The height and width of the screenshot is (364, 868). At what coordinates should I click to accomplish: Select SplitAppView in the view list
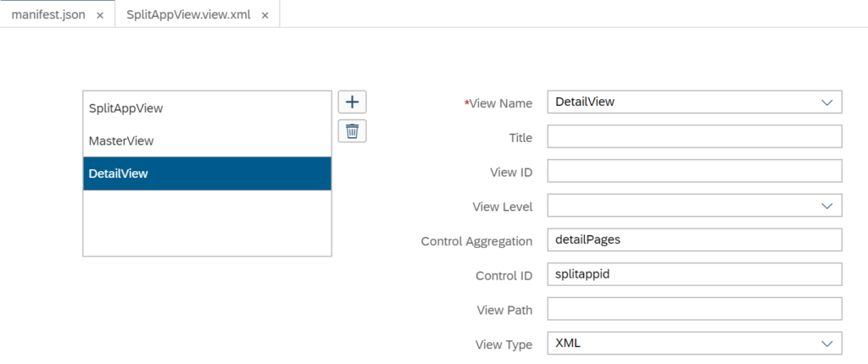[207, 108]
